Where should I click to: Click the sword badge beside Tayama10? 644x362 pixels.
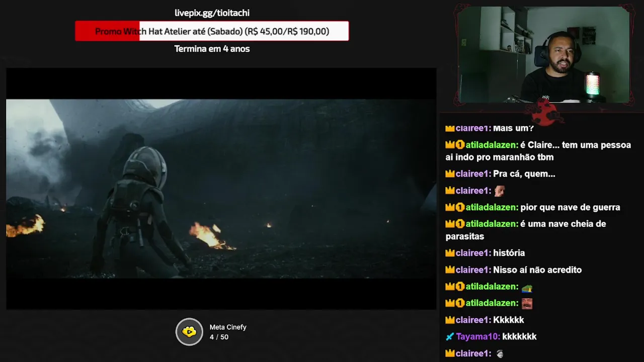(450, 336)
